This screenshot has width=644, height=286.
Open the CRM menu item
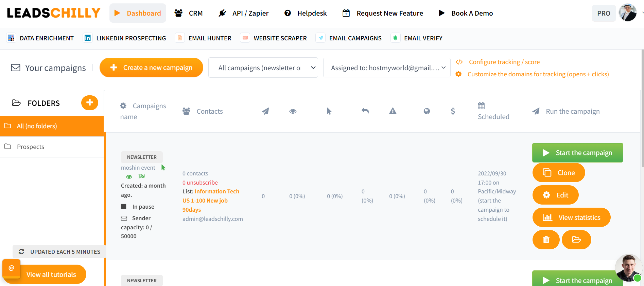189,13
